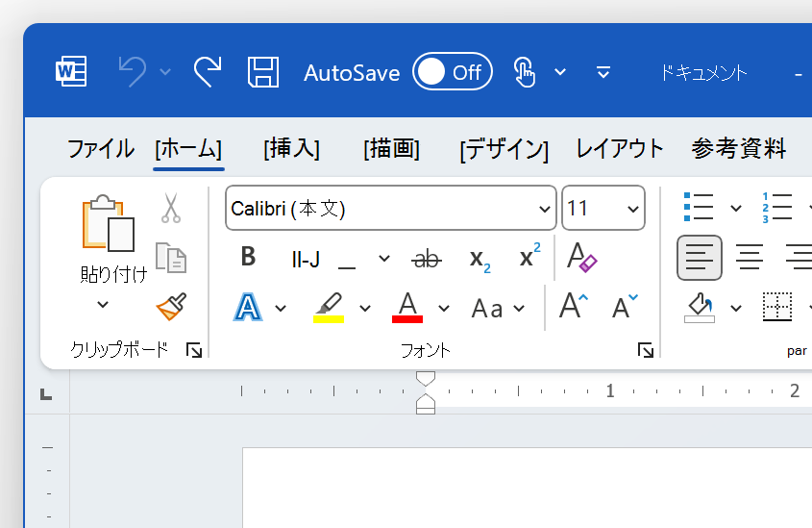The image size is (812, 528).
Task: Apply numbered list
Action: 777,208
